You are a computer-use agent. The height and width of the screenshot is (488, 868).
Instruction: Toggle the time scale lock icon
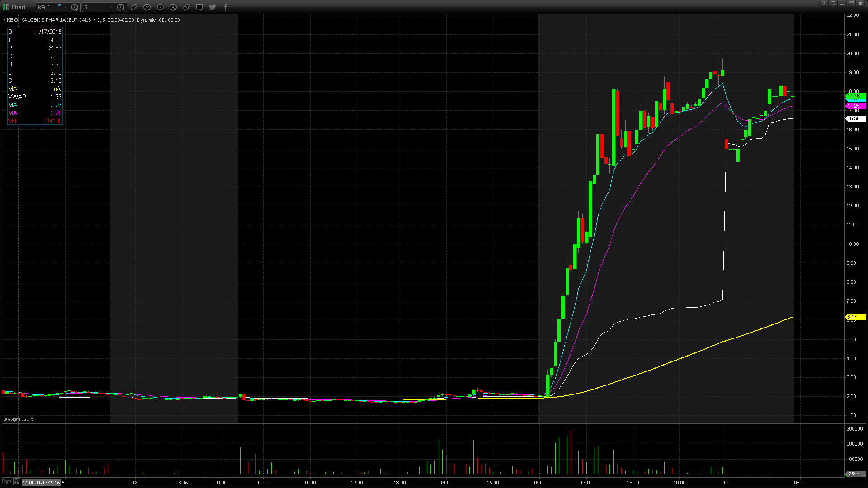click(17, 482)
